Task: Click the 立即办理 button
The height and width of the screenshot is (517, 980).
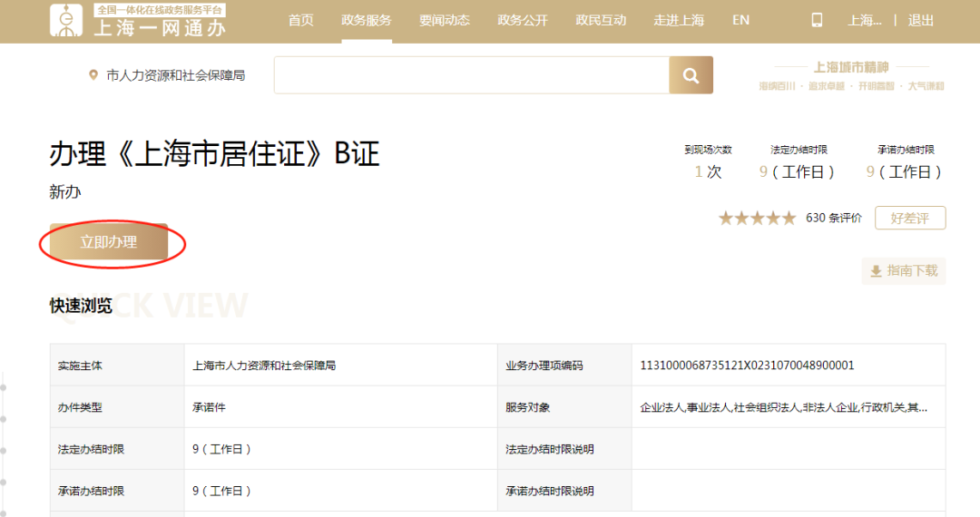Action: coord(109,241)
